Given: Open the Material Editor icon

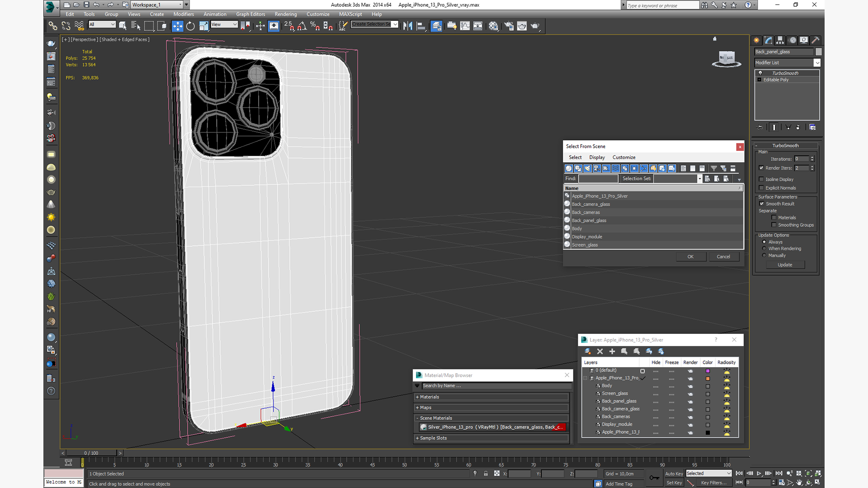Looking at the screenshot, I should pyautogui.click(x=493, y=26).
